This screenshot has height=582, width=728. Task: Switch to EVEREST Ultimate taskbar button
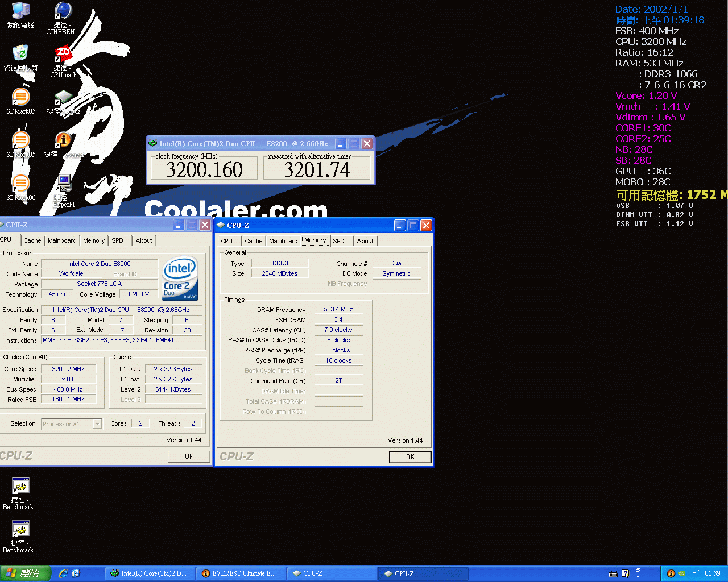point(241,573)
